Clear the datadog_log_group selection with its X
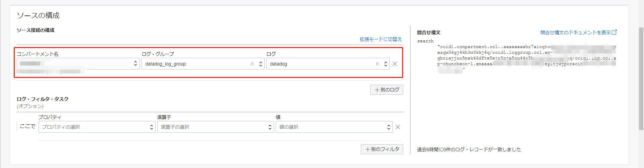The image size is (644, 168). 252,64
